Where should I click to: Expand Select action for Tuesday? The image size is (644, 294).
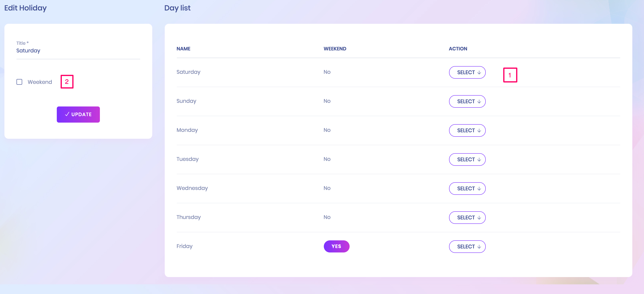(x=467, y=160)
